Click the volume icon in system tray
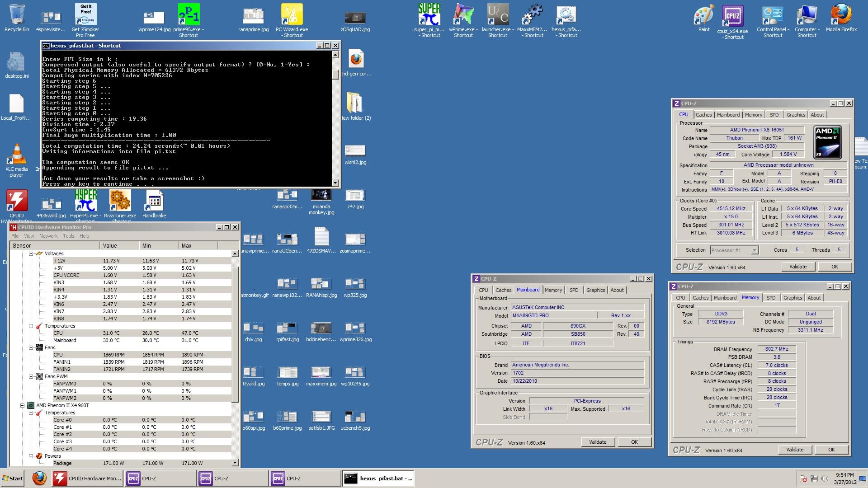The height and width of the screenshot is (488, 868). [825, 479]
